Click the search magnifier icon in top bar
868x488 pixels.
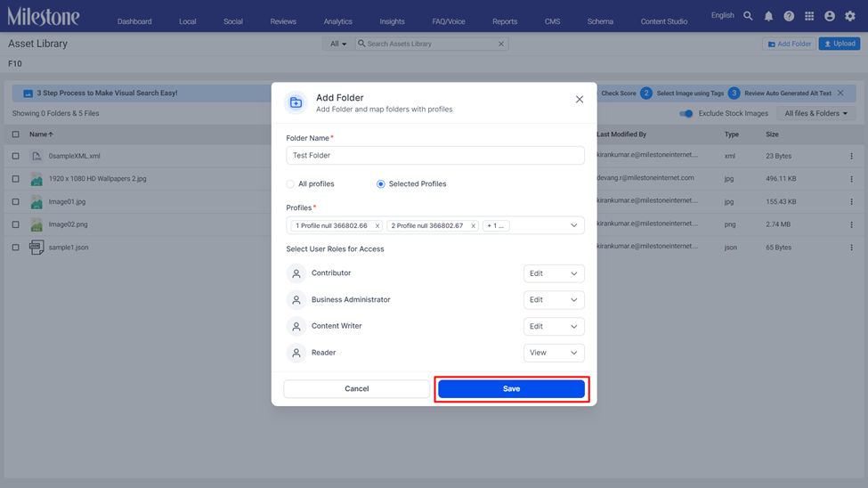748,16
